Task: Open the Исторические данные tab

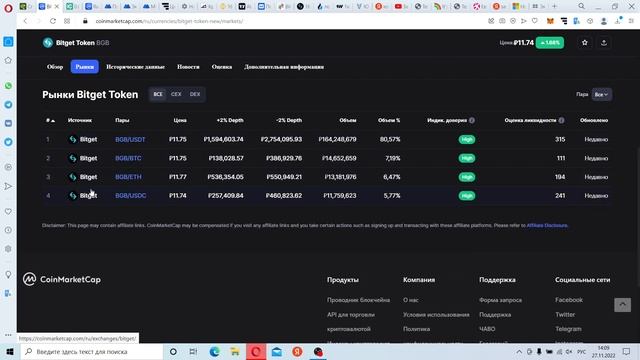Action: [x=136, y=67]
